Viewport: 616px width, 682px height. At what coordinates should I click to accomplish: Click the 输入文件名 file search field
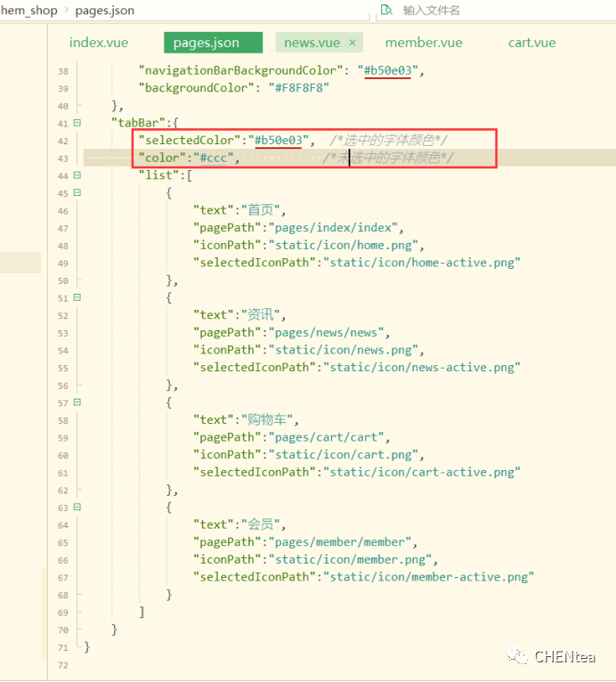(481, 11)
